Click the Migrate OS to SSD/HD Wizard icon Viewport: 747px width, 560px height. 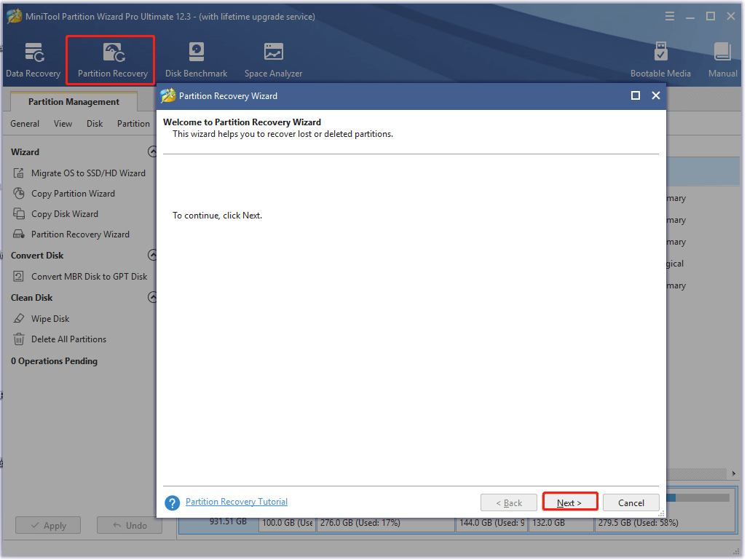19,173
